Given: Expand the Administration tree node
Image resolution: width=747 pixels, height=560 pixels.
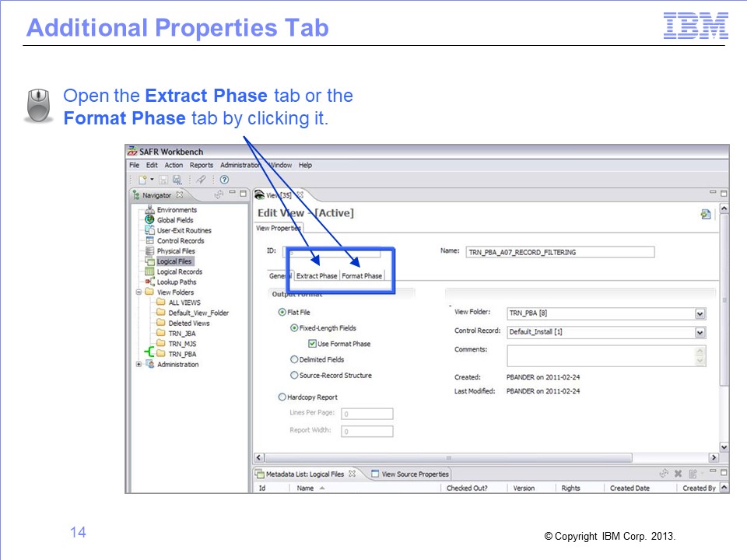Looking at the screenshot, I should click(139, 364).
